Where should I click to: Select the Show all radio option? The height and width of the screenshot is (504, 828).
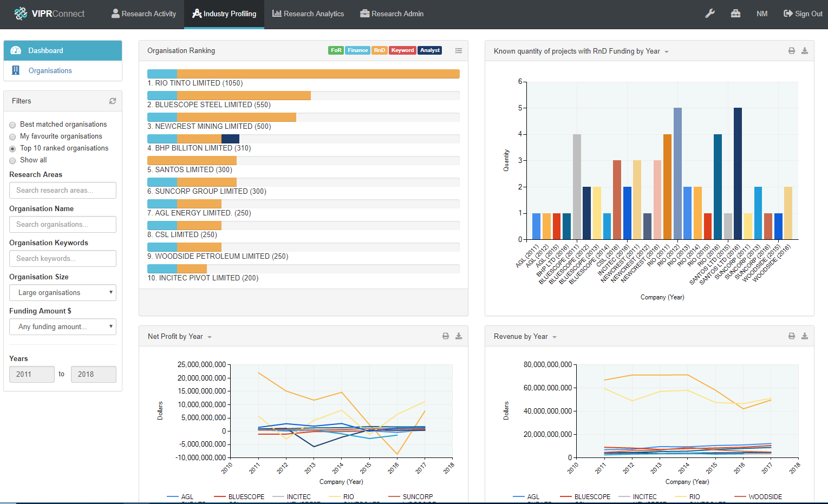(x=12, y=161)
